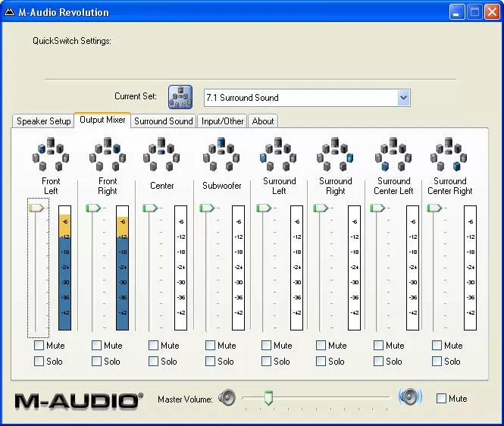
Task: Click the Front Left level meter
Action: [64, 268]
